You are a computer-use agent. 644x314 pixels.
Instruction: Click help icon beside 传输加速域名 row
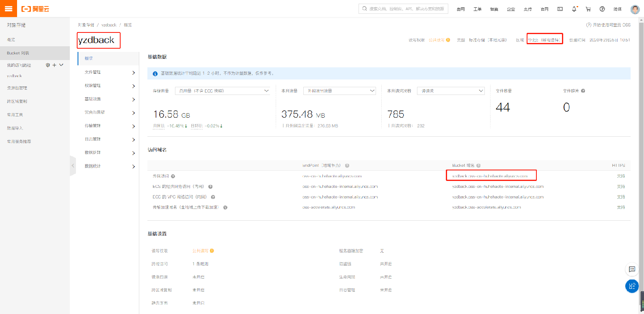[x=225, y=208]
